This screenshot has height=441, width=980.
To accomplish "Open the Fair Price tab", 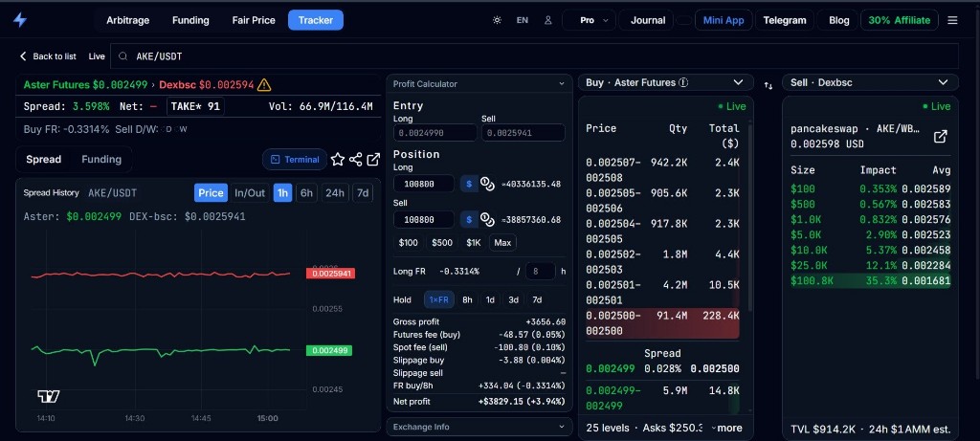I will coord(254,20).
